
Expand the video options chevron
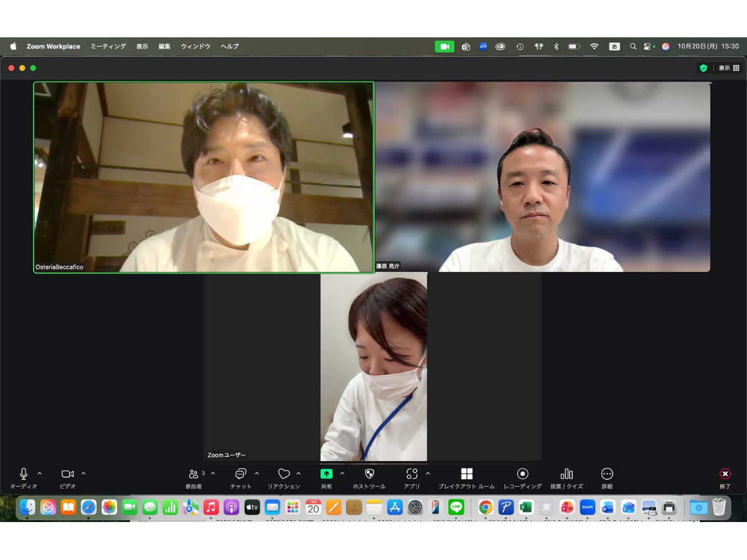[x=83, y=474]
